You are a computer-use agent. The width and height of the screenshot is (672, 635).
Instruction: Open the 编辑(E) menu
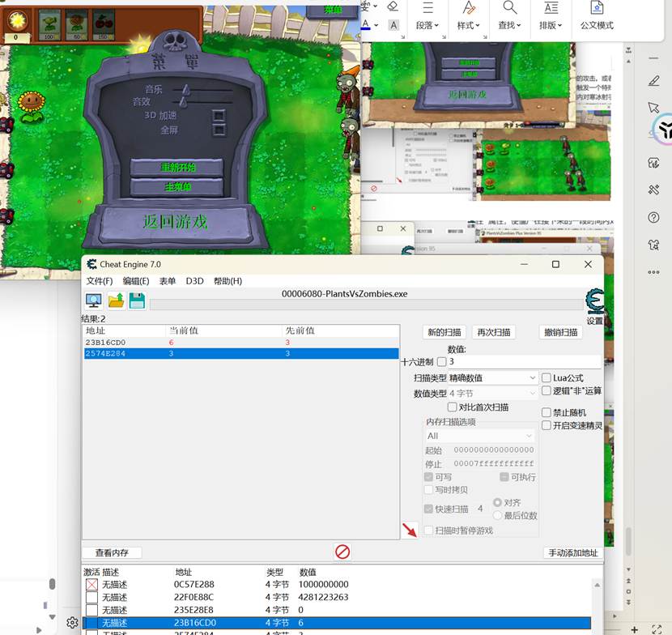136,281
